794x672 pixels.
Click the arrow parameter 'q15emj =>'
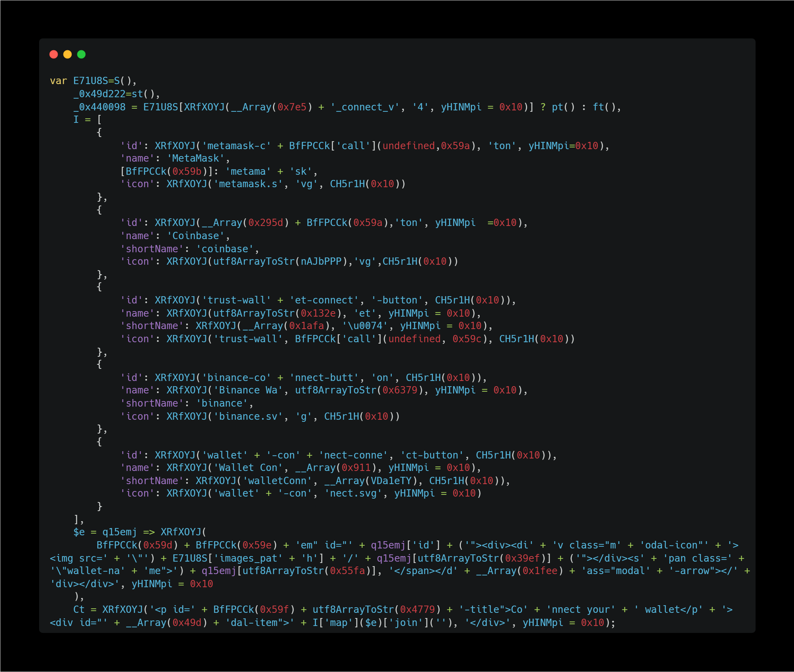click(128, 532)
